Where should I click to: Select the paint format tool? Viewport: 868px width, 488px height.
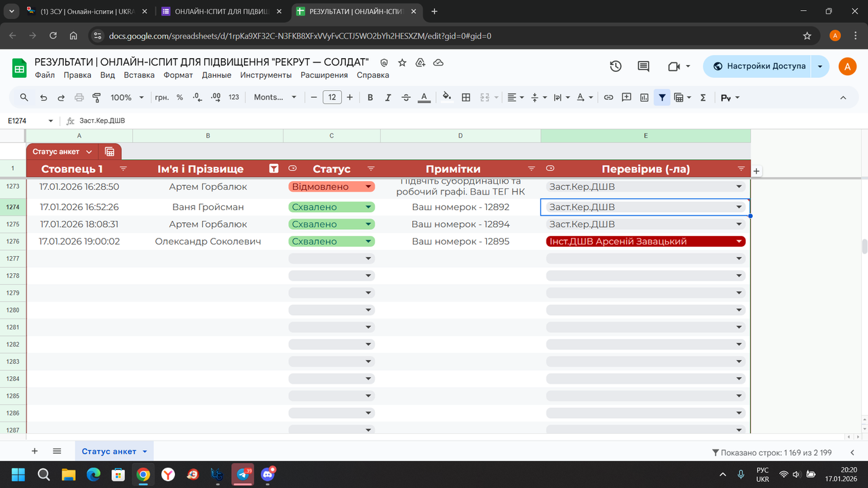coord(96,98)
